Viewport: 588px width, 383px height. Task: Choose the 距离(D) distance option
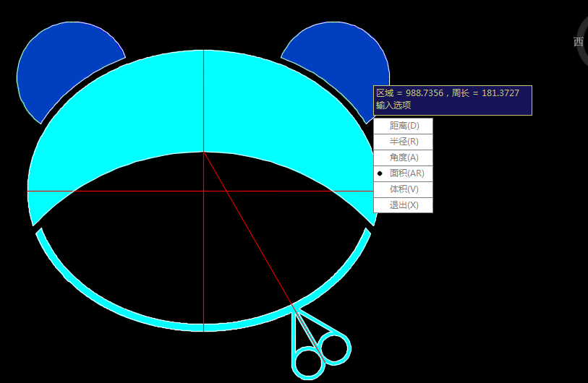point(404,126)
